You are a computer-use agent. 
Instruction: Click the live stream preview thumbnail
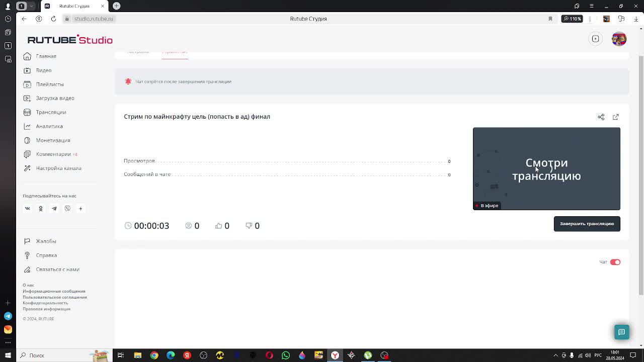[x=546, y=168]
